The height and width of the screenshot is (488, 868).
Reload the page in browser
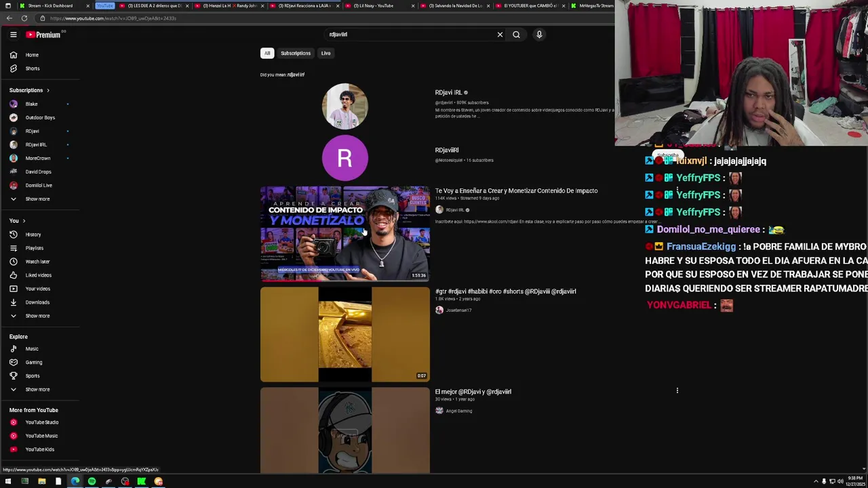pos(24,18)
